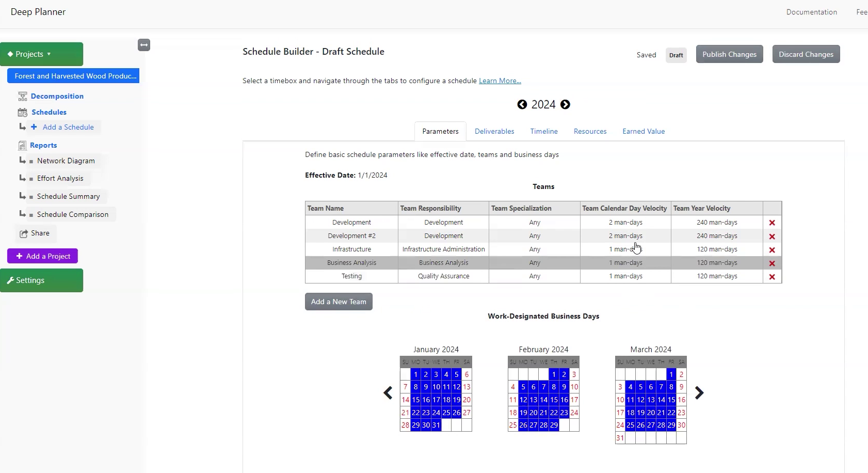Select the Forest and Harvested Wood project
Screen dimensions: 868x473
click(73, 76)
